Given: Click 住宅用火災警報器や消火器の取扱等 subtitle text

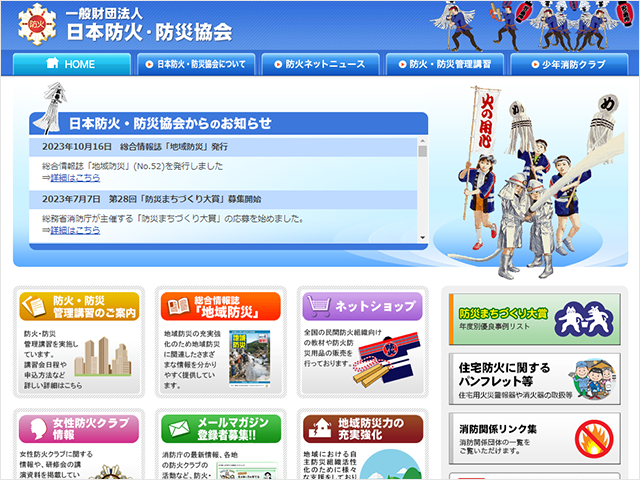Looking at the screenshot, I should coord(515,395).
